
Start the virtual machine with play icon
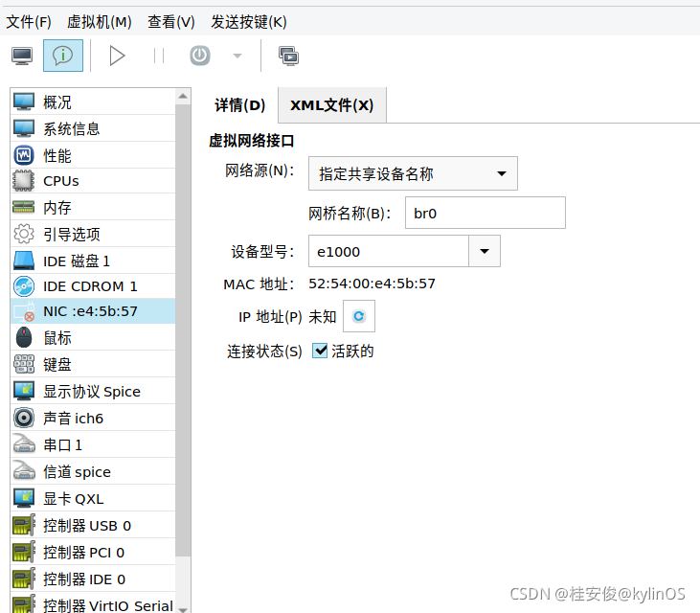click(117, 56)
